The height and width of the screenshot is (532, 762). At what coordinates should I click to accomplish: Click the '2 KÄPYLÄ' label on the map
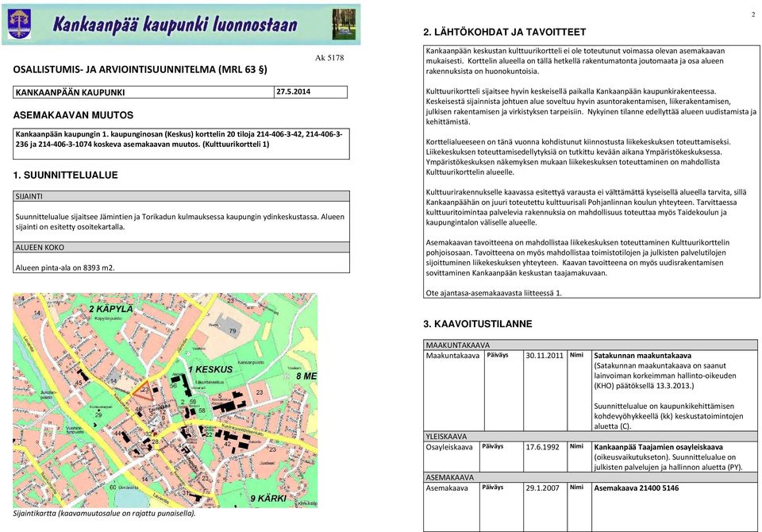click(111, 309)
